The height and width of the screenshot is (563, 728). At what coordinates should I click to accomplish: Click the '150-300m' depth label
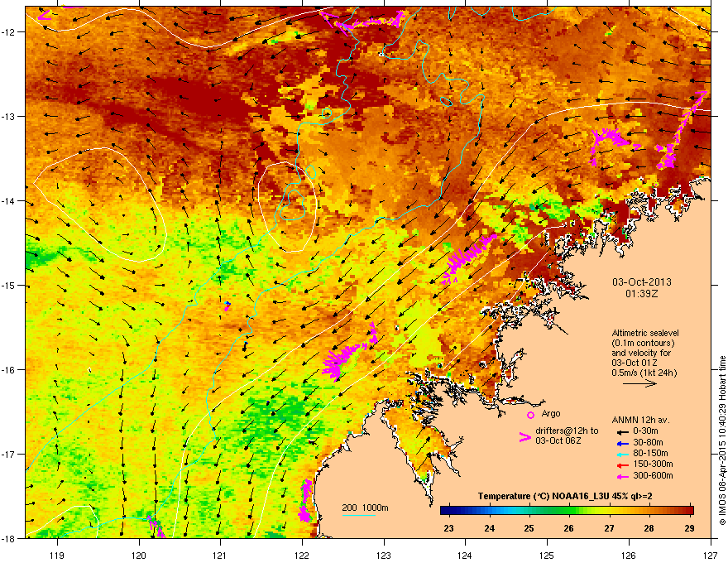click(x=653, y=464)
